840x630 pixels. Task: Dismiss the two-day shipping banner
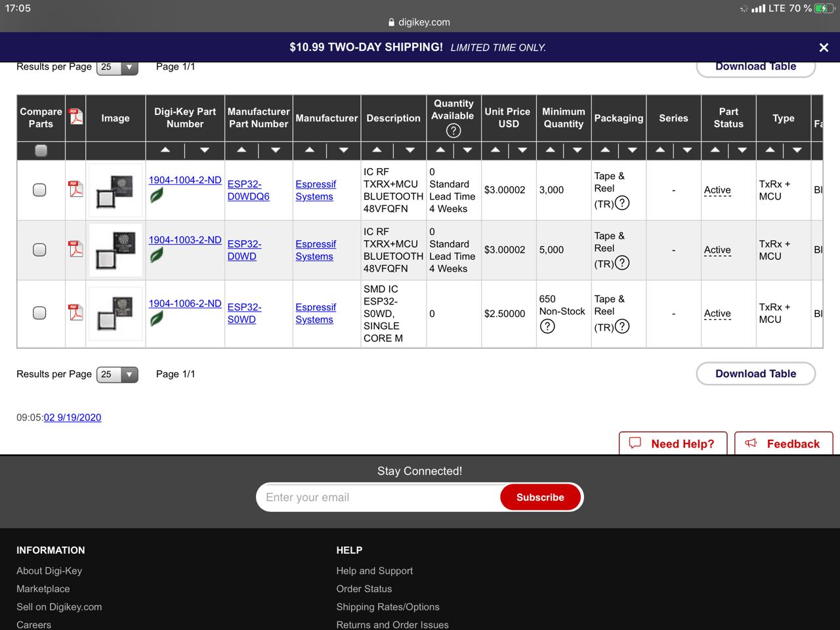tap(824, 47)
